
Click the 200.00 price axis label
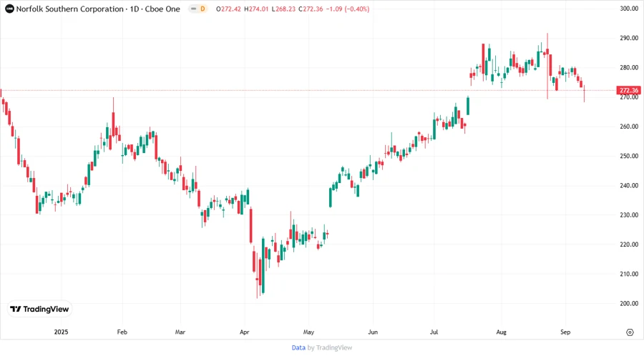coord(629,304)
